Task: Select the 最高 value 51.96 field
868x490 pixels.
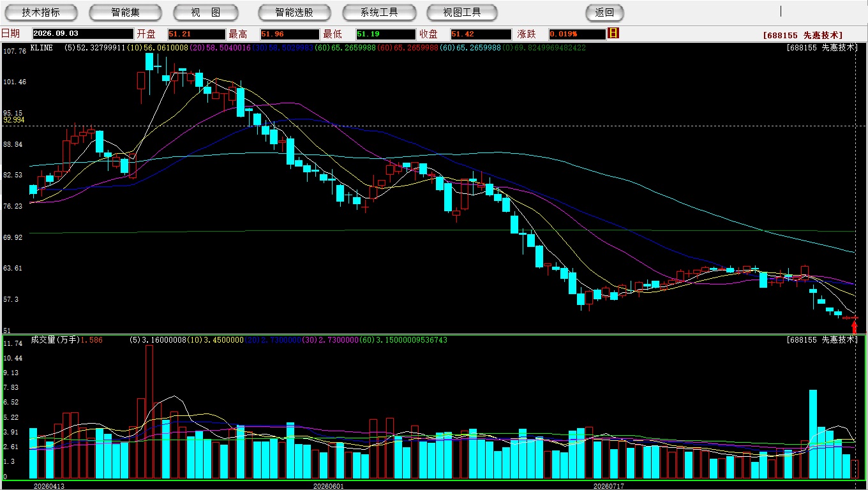Action: pyautogui.click(x=290, y=34)
